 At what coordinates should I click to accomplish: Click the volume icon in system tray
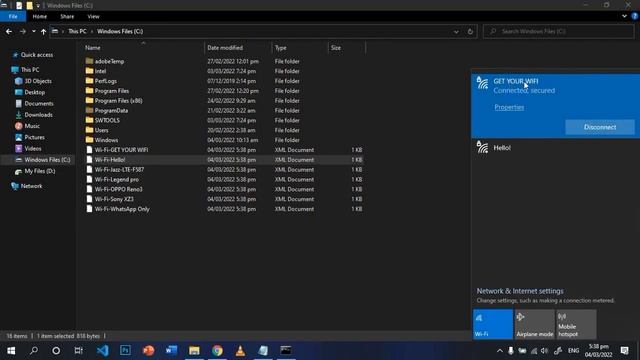tap(544, 351)
